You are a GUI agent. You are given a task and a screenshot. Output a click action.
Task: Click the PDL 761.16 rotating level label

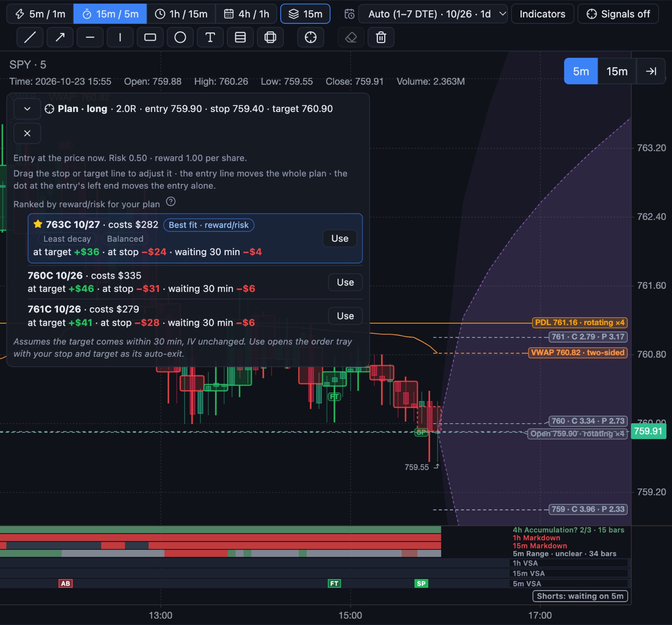580,323
